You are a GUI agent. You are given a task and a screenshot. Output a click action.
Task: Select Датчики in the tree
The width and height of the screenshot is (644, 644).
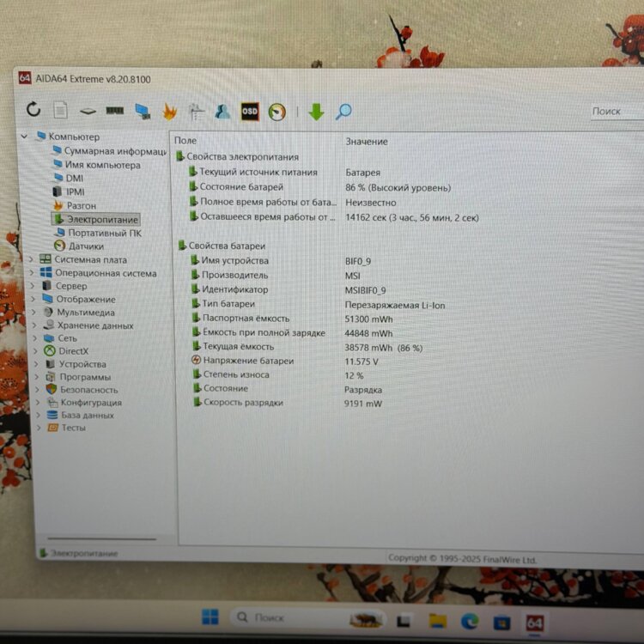point(86,246)
